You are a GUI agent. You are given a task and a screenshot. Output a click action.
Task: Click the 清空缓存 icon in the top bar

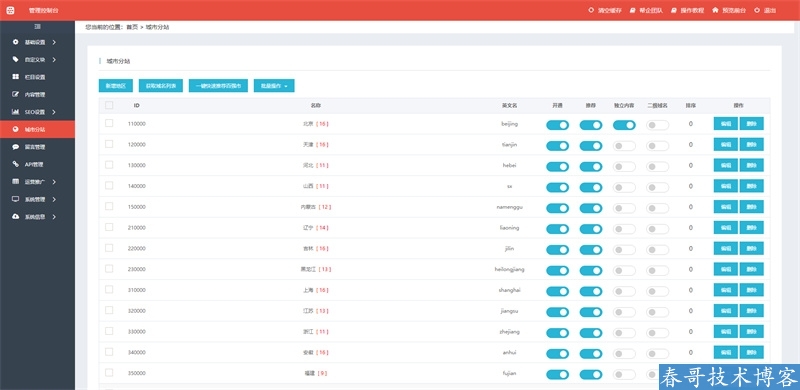(x=591, y=10)
